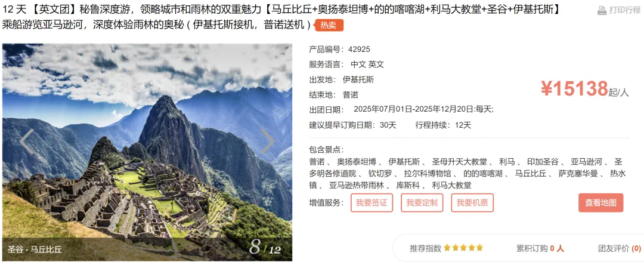Click the 我要签证 visa service button

371,203
